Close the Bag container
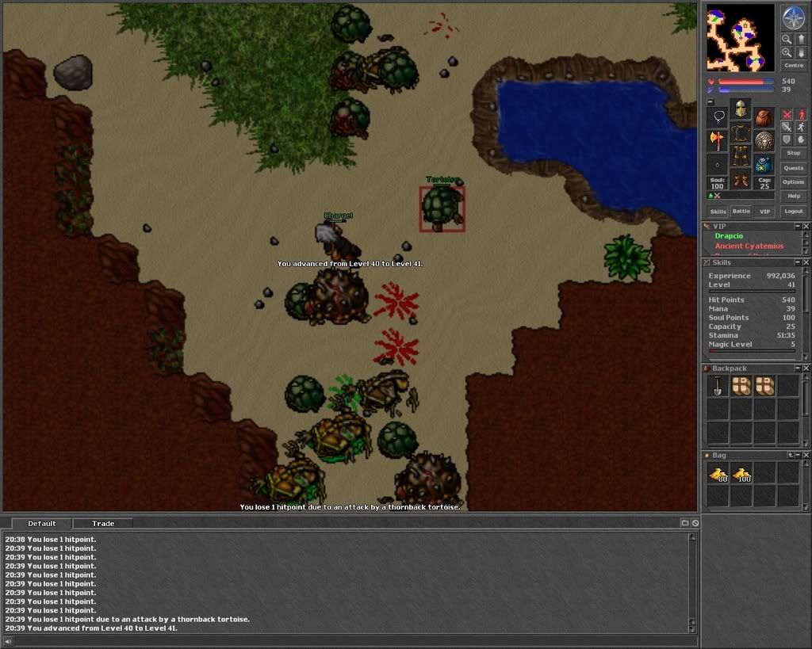The width and height of the screenshot is (812, 649). coord(806,455)
